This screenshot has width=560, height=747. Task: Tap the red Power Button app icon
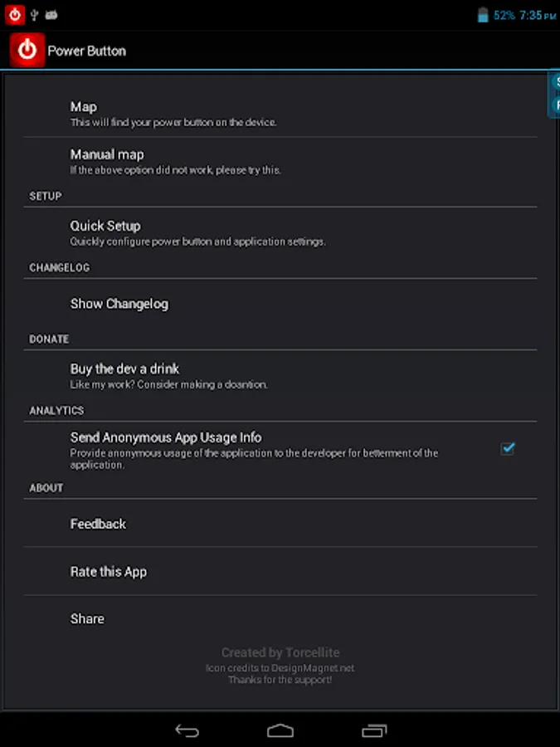(27, 50)
